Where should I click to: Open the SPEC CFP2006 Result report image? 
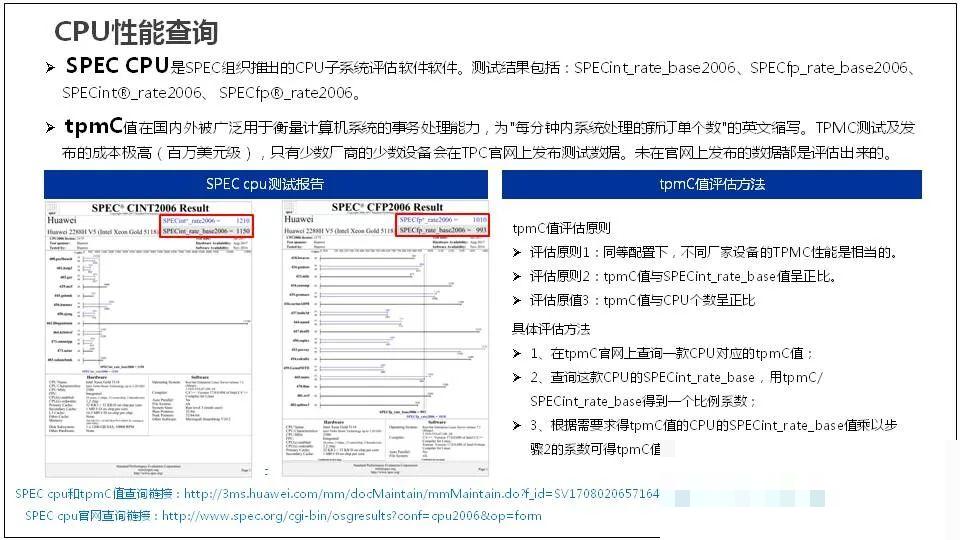click(385, 339)
